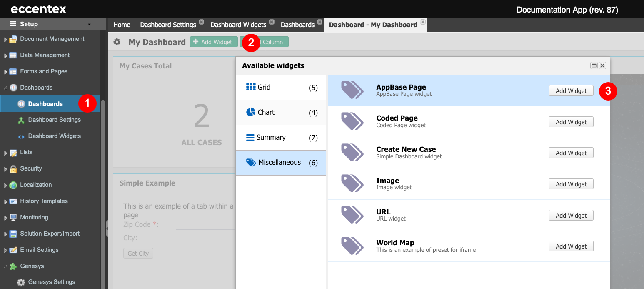Image resolution: width=644 pixels, height=289 pixels.
Task: Click the Dashboard Widgets code icon
Action: (21, 136)
